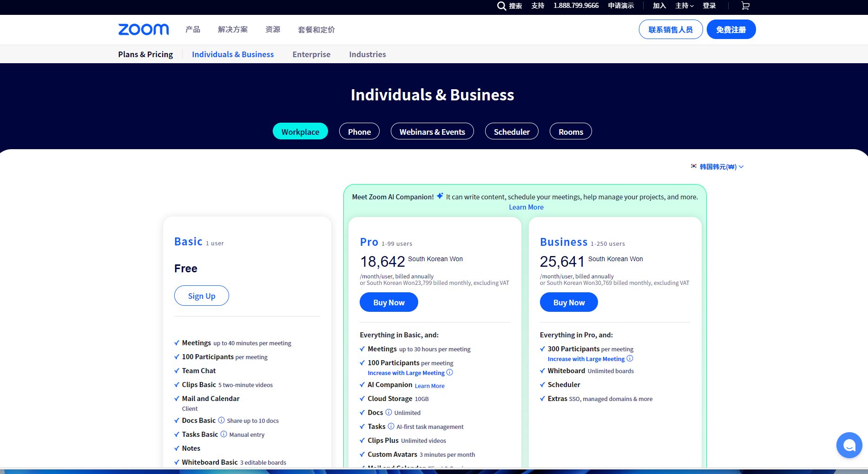
Task: Click AI Companion banner Learn More link
Action: [x=526, y=207]
